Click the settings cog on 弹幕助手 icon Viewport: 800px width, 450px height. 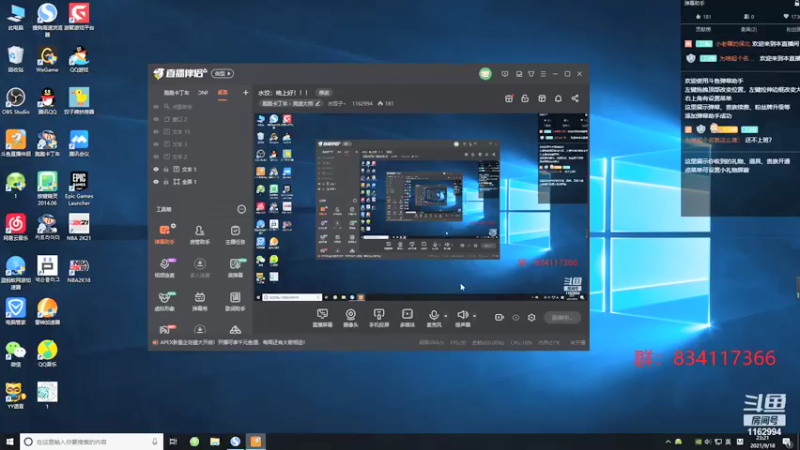173,226
